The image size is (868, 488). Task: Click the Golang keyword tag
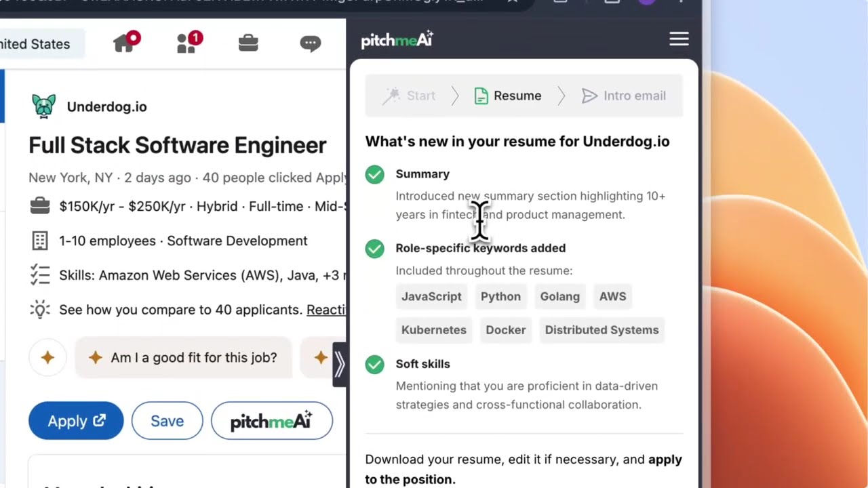pos(559,296)
